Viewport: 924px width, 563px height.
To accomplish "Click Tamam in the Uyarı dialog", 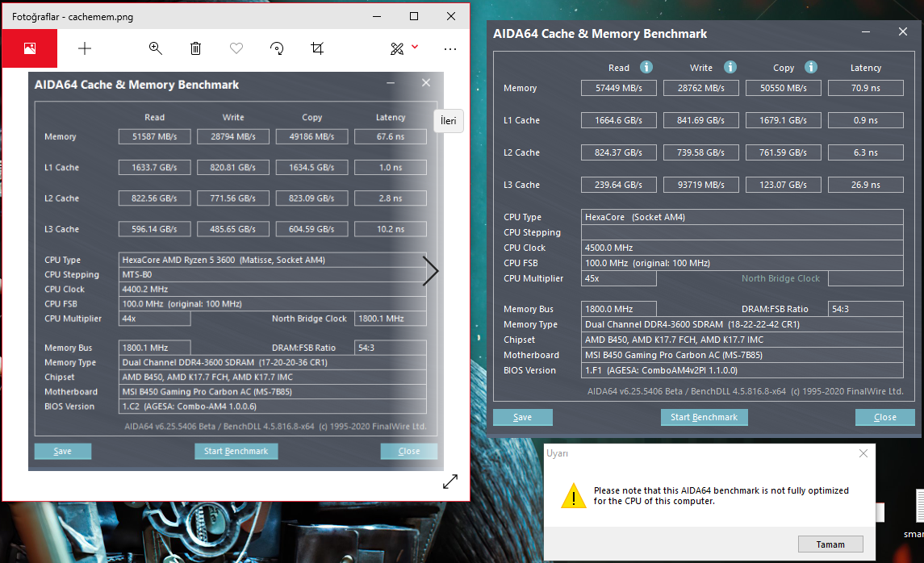I will pyautogui.click(x=830, y=544).
